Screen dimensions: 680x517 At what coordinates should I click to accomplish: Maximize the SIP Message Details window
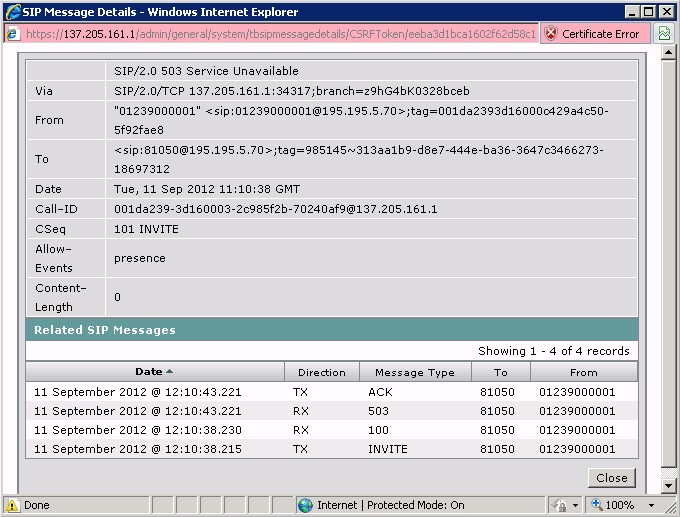tap(649, 12)
